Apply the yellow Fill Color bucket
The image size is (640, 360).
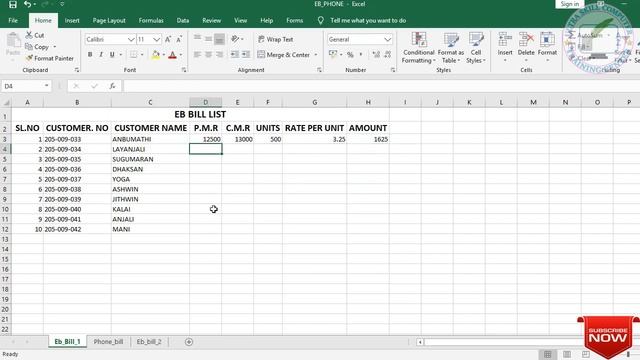[x=156, y=55]
